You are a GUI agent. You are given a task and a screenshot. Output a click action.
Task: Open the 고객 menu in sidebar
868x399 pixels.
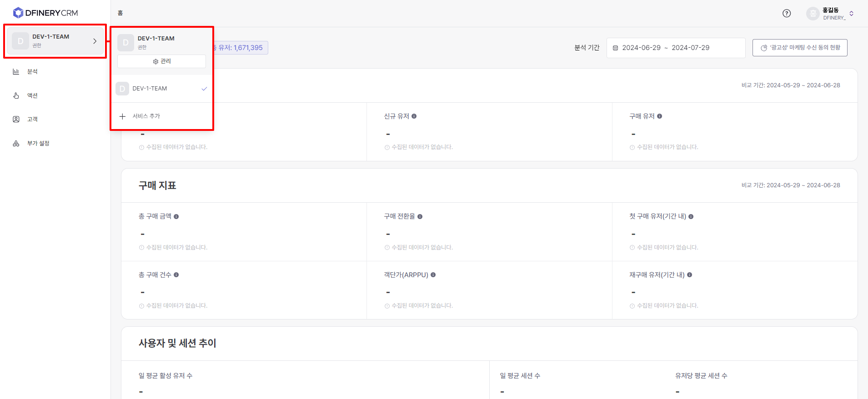coord(32,119)
